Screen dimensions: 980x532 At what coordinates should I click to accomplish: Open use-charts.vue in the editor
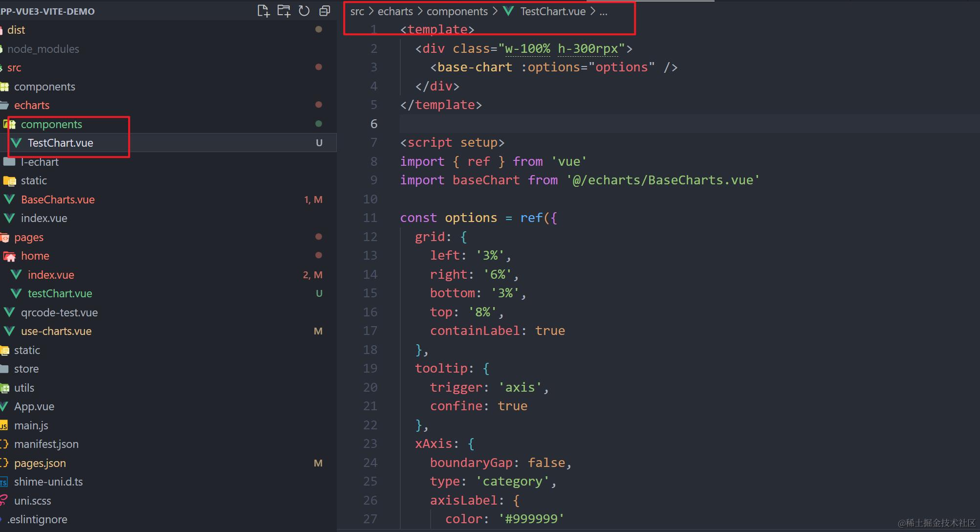(56, 331)
